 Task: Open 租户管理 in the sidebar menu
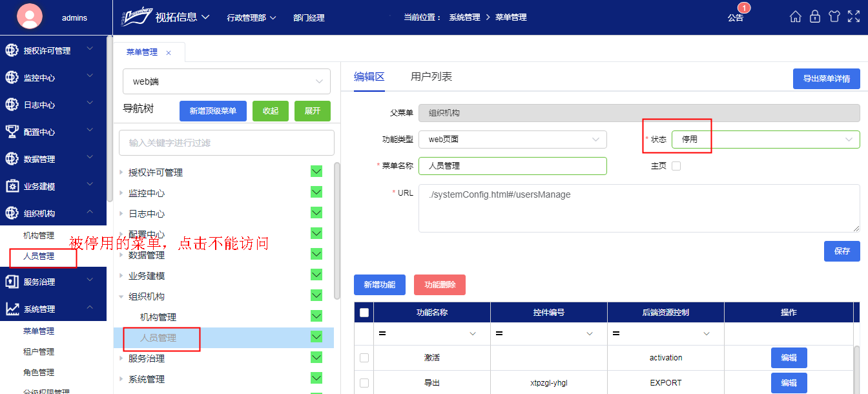coord(39,352)
